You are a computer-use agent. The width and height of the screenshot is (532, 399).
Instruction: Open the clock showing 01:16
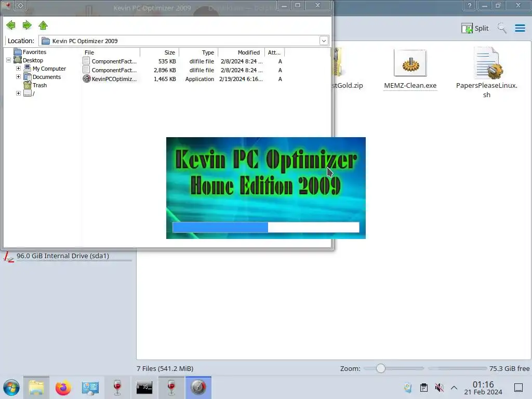pos(483,388)
